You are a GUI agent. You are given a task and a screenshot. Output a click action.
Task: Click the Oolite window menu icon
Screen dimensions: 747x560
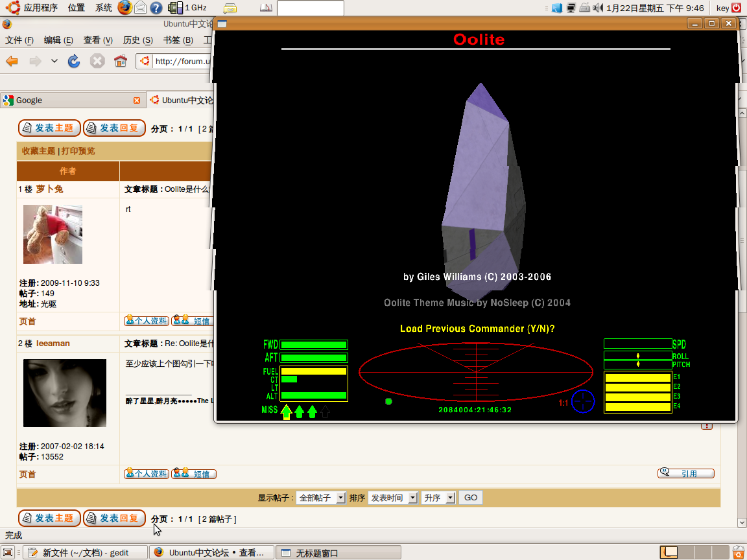222,24
